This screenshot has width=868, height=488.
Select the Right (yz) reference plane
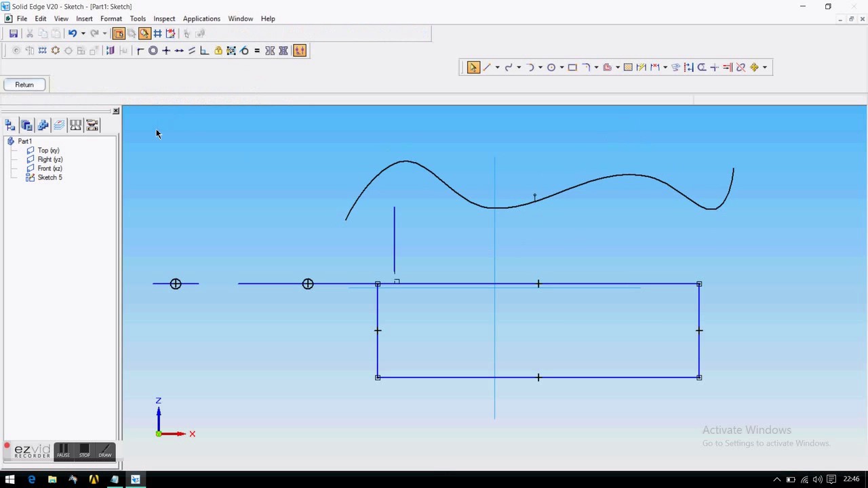tap(50, 159)
